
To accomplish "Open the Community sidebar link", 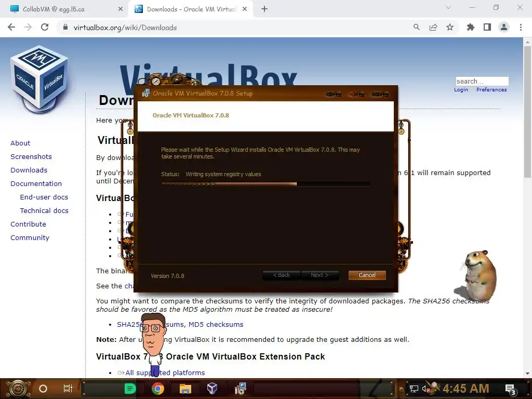I will pos(30,238).
